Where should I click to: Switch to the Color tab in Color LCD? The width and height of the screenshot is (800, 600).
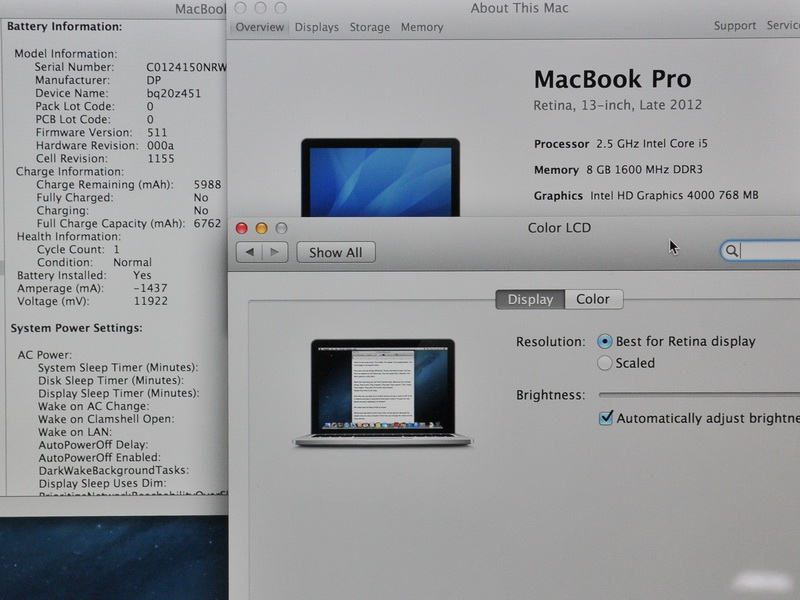click(593, 299)
